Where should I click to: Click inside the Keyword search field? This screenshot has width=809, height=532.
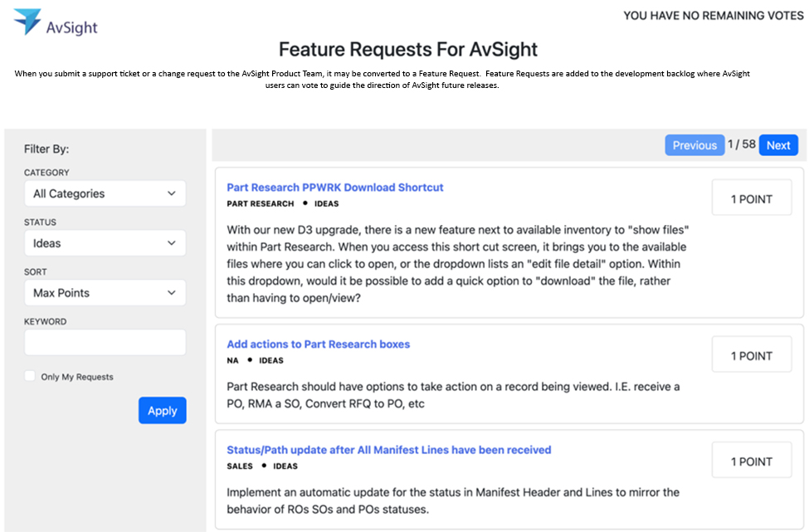[x=105, y=342]
